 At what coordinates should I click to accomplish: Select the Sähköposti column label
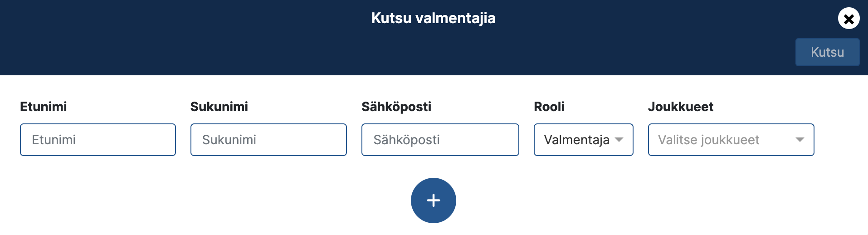pos(396,107)
